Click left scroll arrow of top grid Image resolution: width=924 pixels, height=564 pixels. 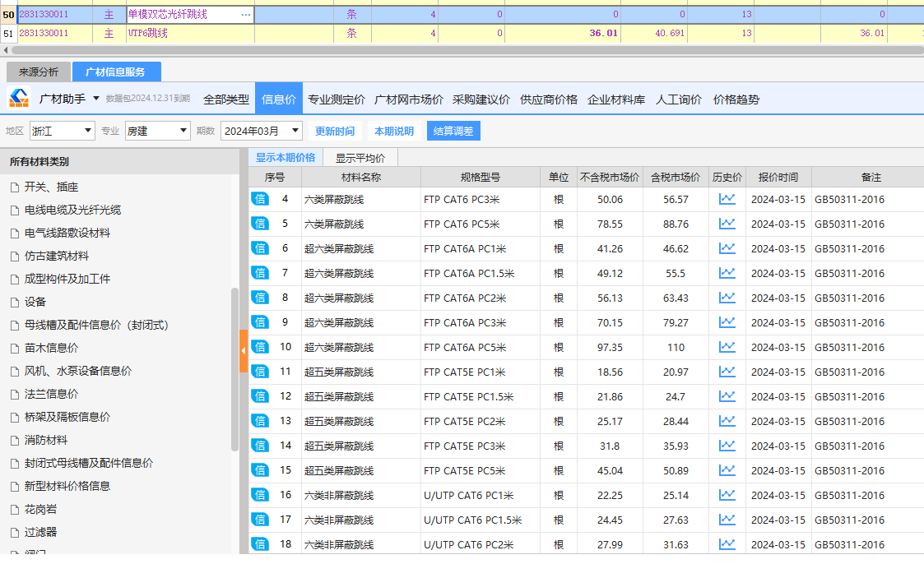click(x=5, y=51)
